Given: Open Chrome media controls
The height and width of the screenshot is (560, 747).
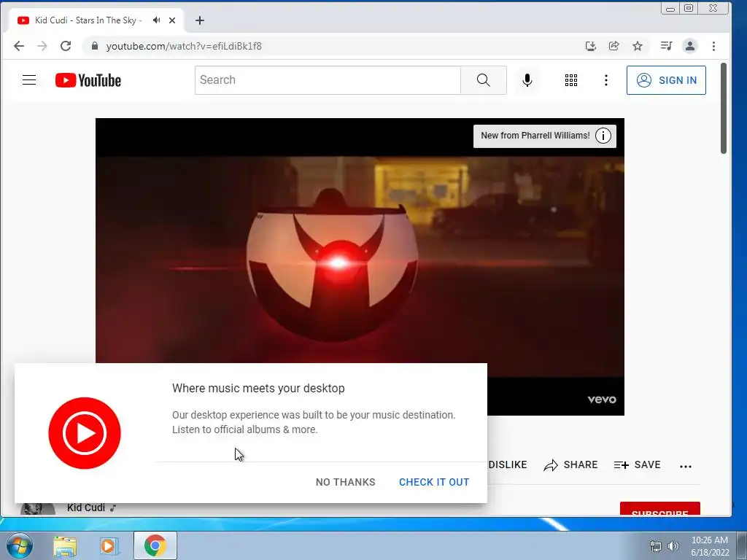Looking at the screenshot, I should click(666, 46).
